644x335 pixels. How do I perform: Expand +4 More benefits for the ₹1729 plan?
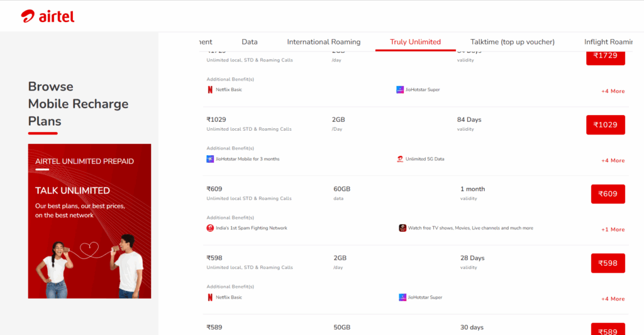pos(613,91)
